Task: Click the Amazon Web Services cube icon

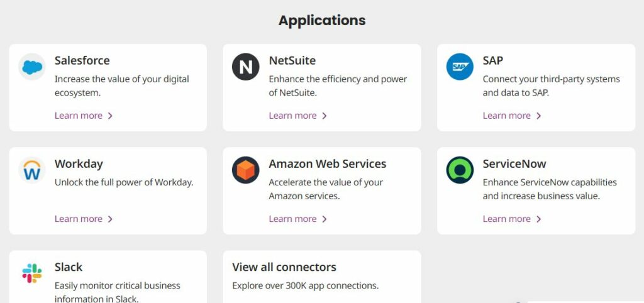Action: pos(246,170)
